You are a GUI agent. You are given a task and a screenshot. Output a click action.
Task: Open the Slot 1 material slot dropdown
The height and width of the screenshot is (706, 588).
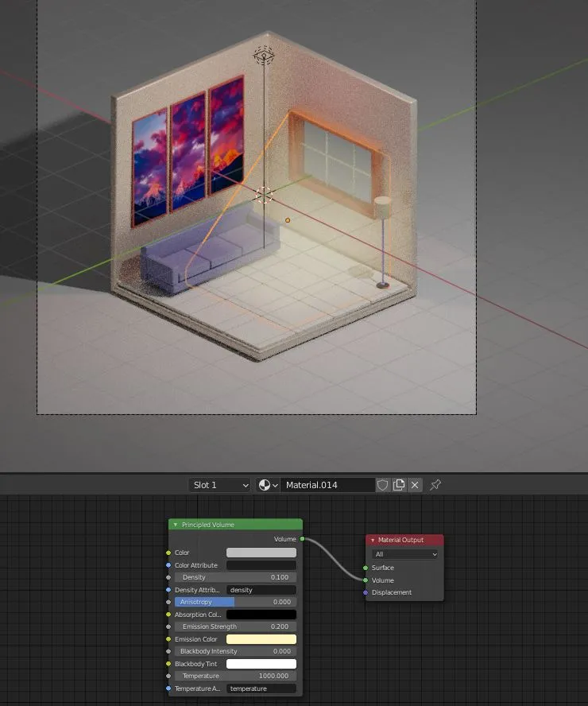pos(219,485)
